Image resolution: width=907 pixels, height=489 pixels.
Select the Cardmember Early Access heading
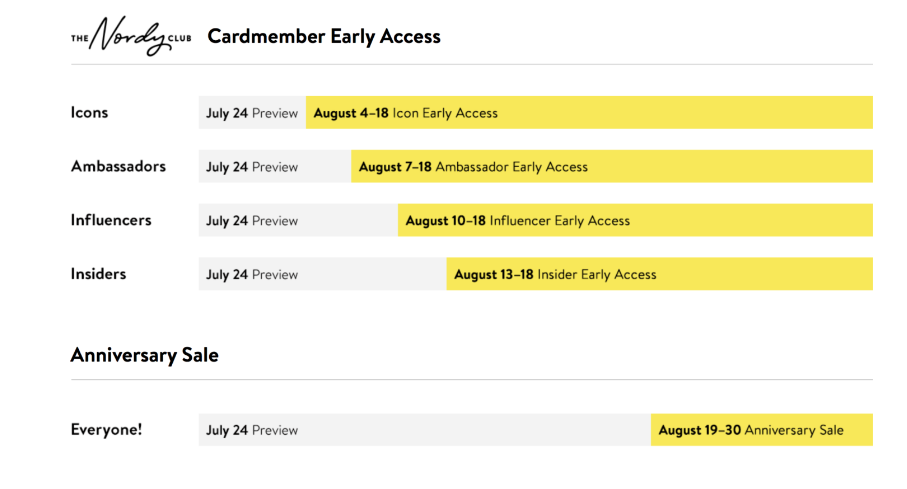(324, 36)
